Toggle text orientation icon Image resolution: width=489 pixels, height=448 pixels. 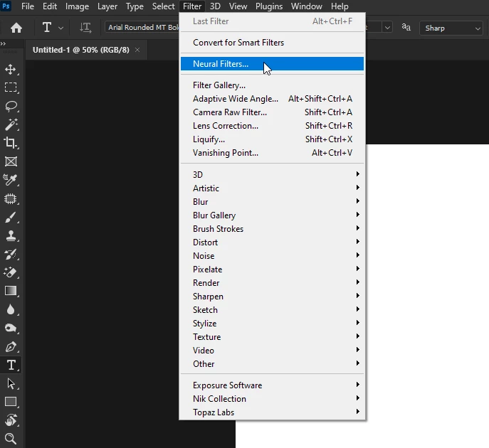[85, 28]
